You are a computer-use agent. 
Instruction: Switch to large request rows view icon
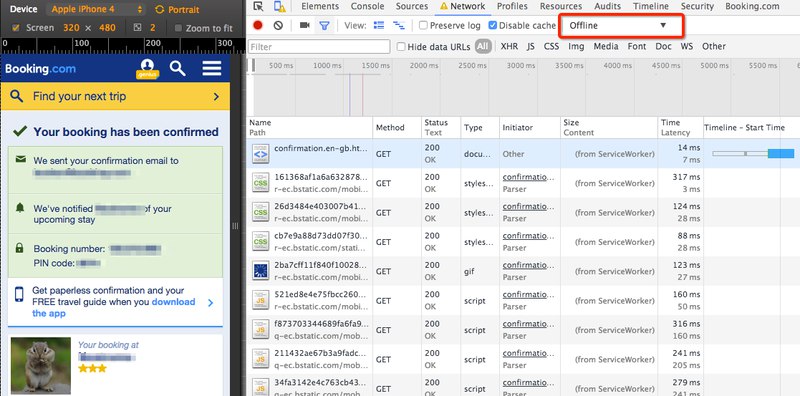[x=379, y=25]
